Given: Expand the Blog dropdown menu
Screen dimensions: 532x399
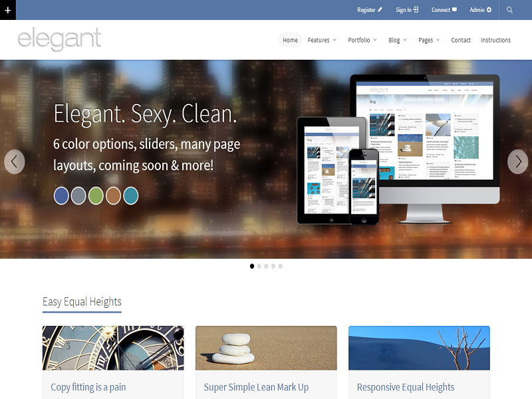Looking at the screenshot, I should (398, 40).
